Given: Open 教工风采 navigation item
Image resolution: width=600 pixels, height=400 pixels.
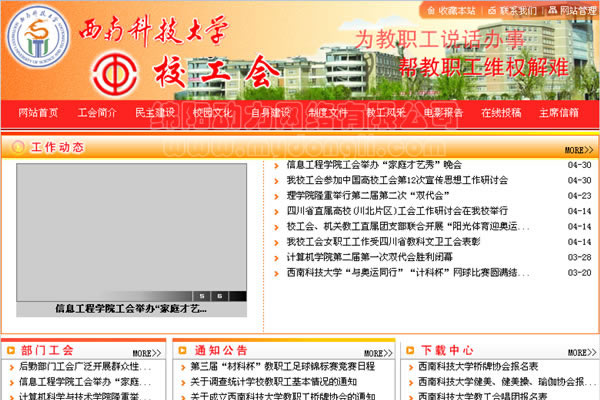Looking at the screenshot, I should tap(386, 113).
